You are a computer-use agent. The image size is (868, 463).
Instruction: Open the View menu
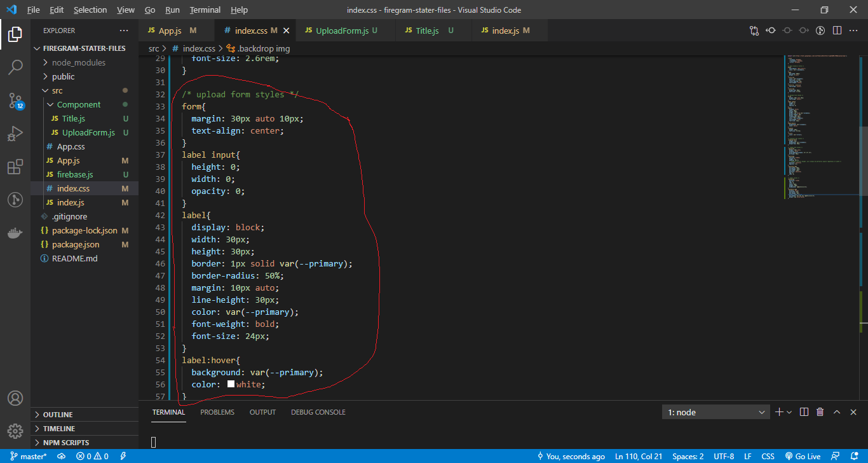point(126,10)
